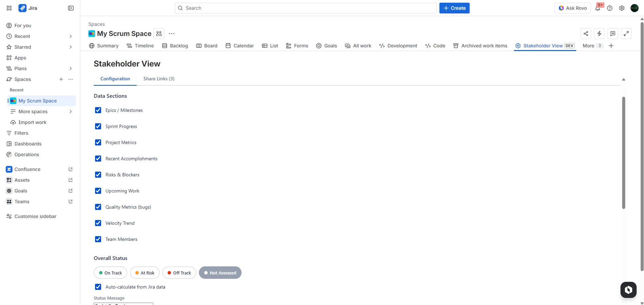
Task: Open the share icon for Stakeholder View
Action: (x=586, y=33)
